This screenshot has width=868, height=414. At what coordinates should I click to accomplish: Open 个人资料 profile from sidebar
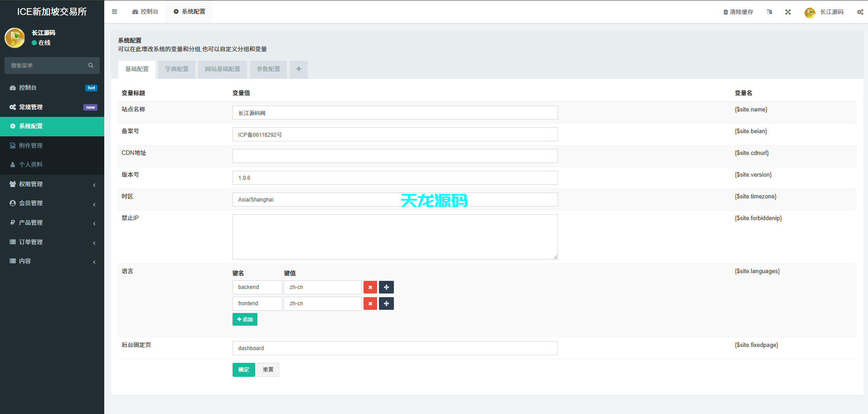pyautogui.click(x=13, y=164)
